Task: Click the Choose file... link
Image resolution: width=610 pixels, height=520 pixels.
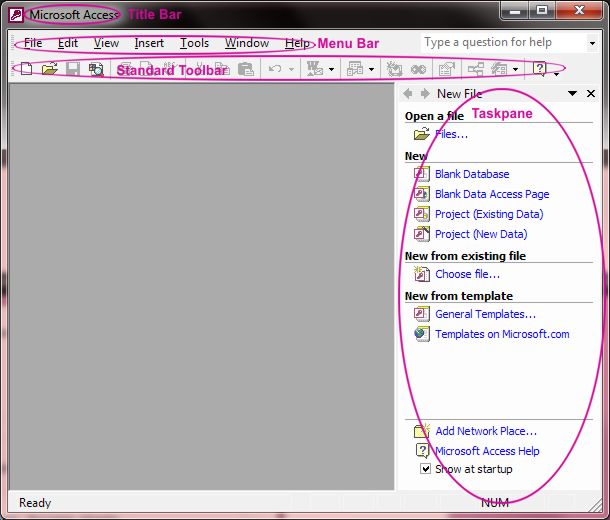Action: point(467,274)
